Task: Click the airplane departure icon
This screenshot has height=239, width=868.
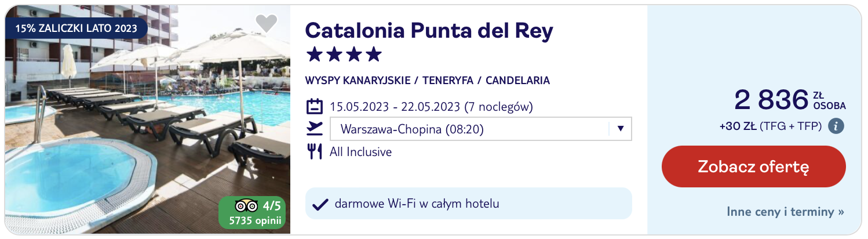Action: tap(314, 129)
